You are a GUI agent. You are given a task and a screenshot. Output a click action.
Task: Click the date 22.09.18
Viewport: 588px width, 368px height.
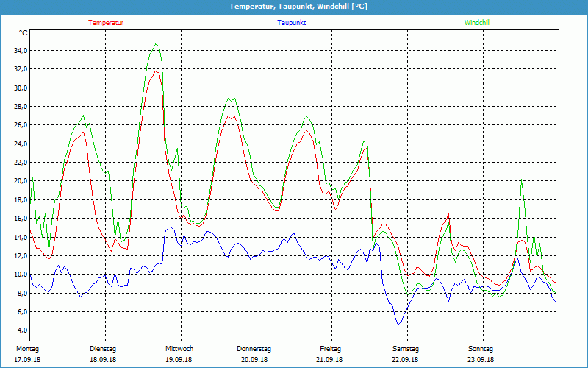pyautogui.click(x=405, y=360)
